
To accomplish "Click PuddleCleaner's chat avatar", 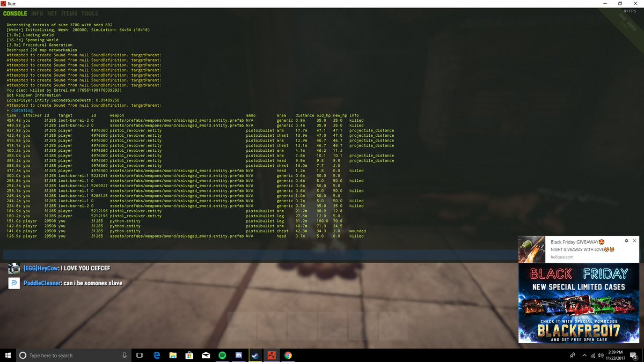I will coord(14,284).
